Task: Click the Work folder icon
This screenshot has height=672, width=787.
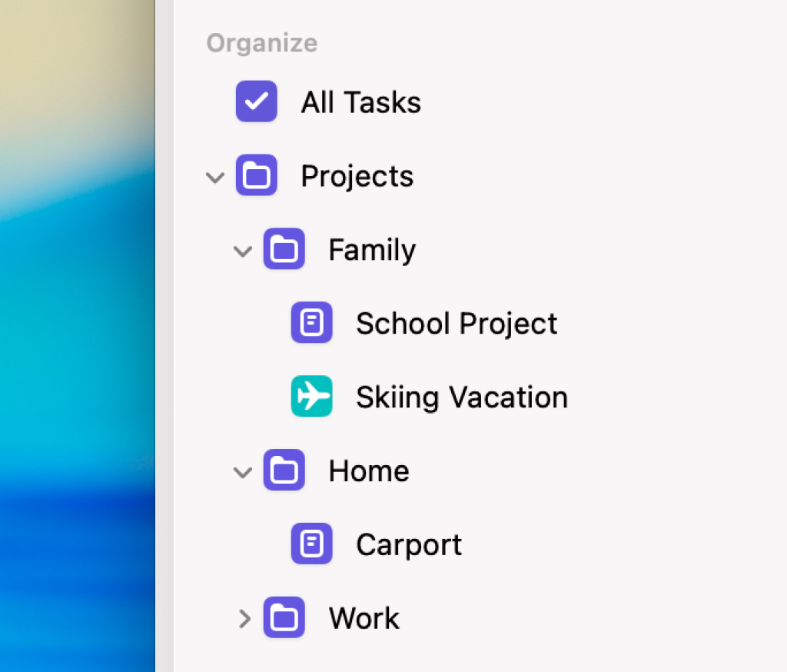Action: pos(284,618)
